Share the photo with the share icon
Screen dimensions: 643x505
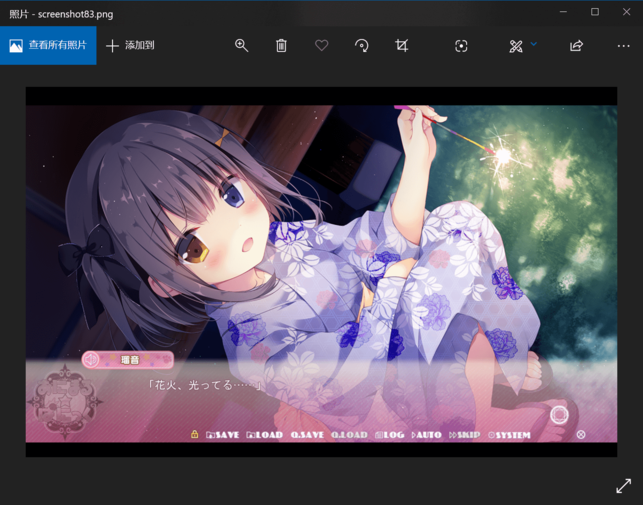576,45
